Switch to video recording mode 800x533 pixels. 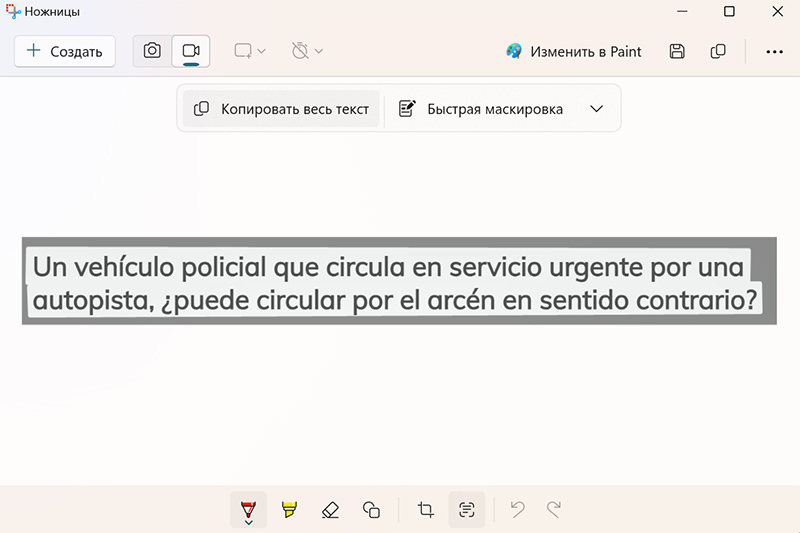pos(191,51)
